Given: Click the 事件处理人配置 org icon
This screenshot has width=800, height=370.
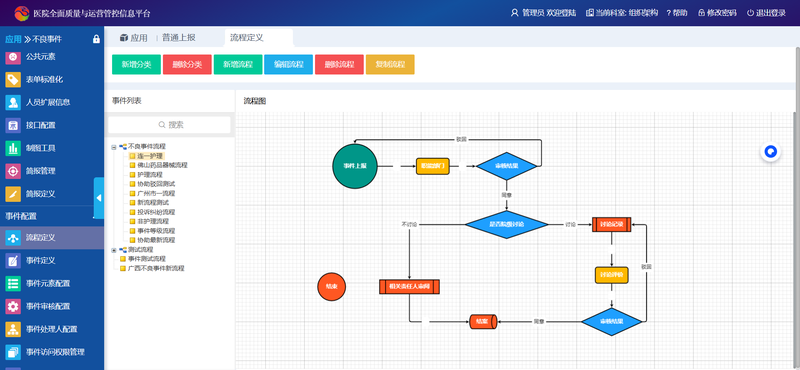Looking at the screenshot, I should tap(13, 329).
